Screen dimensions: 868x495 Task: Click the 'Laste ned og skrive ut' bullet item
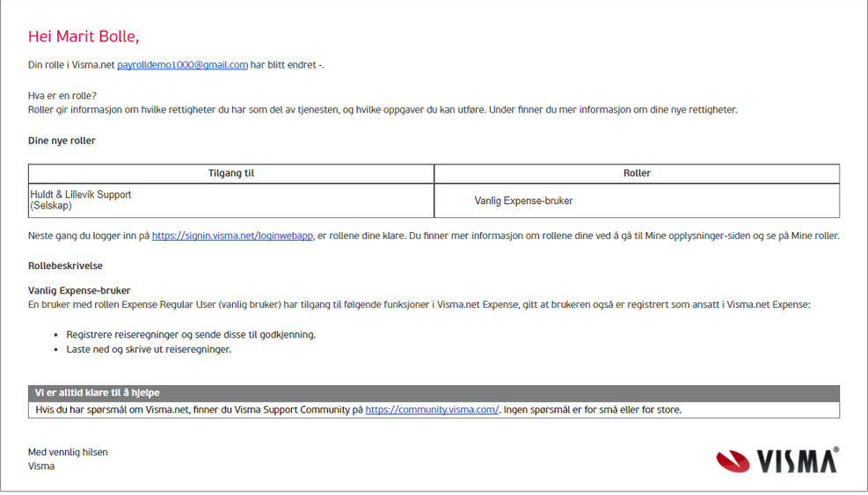149,349
